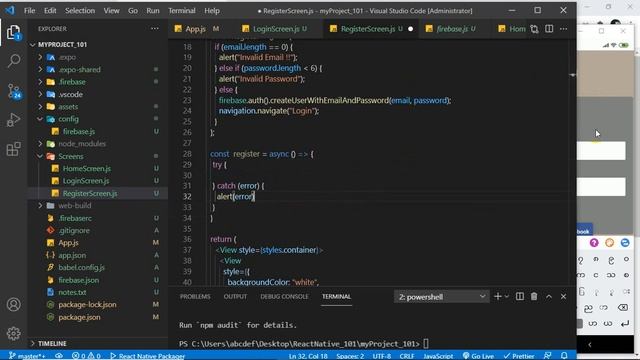Open .gitignore in the explorer

[74, 231]
